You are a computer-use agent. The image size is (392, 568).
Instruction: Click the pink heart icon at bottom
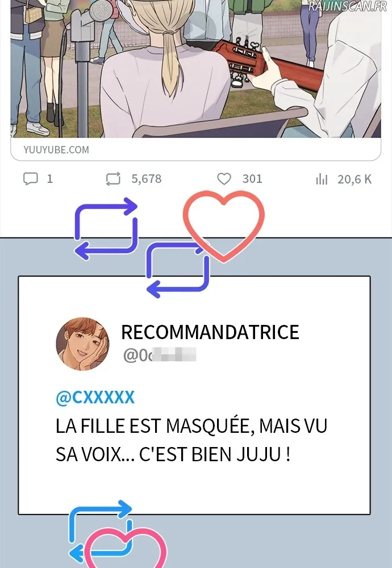(x=126, y=549)
